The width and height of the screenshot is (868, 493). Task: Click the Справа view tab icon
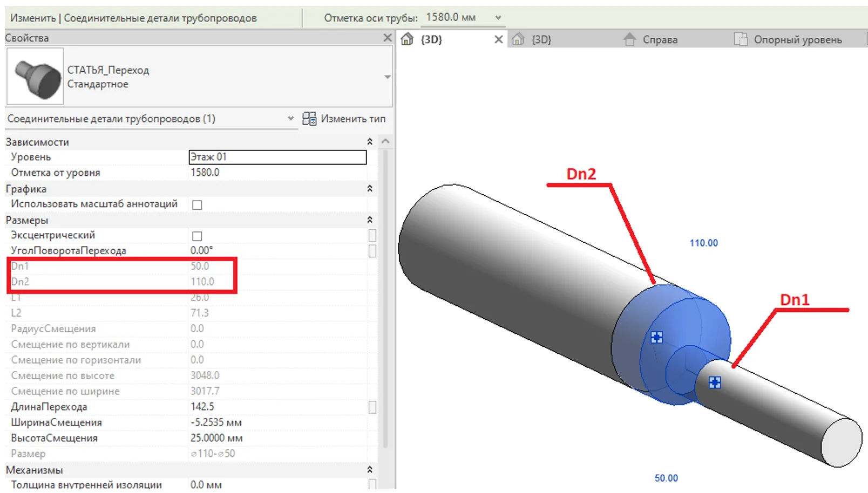(x=629, y=39)
